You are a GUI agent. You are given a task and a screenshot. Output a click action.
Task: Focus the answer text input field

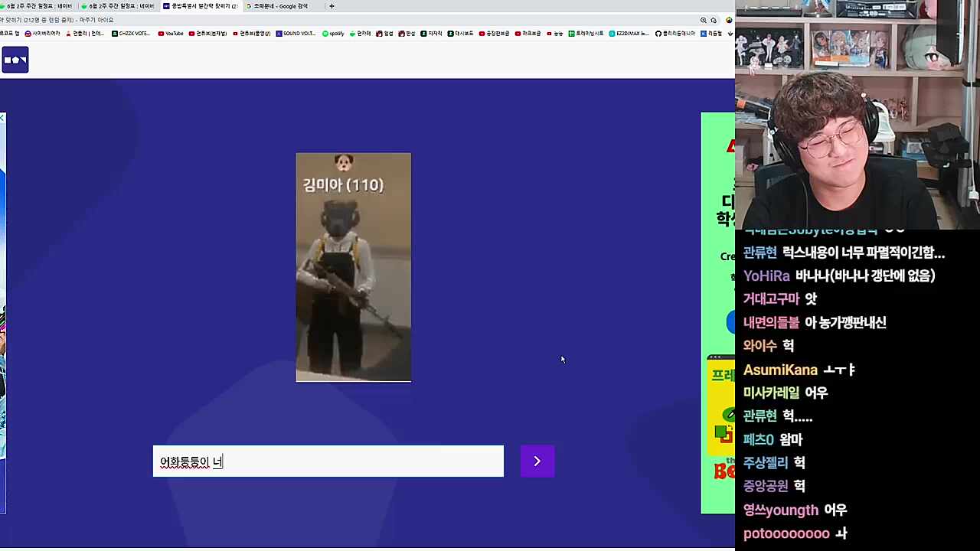pyautogui.click(x=328, y=461)
